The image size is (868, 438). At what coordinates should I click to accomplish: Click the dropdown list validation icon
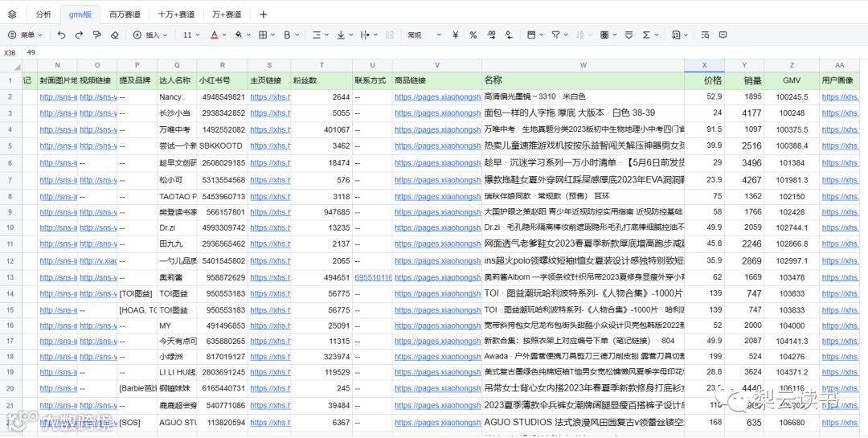pyautogui.click(x=628, y=35)
